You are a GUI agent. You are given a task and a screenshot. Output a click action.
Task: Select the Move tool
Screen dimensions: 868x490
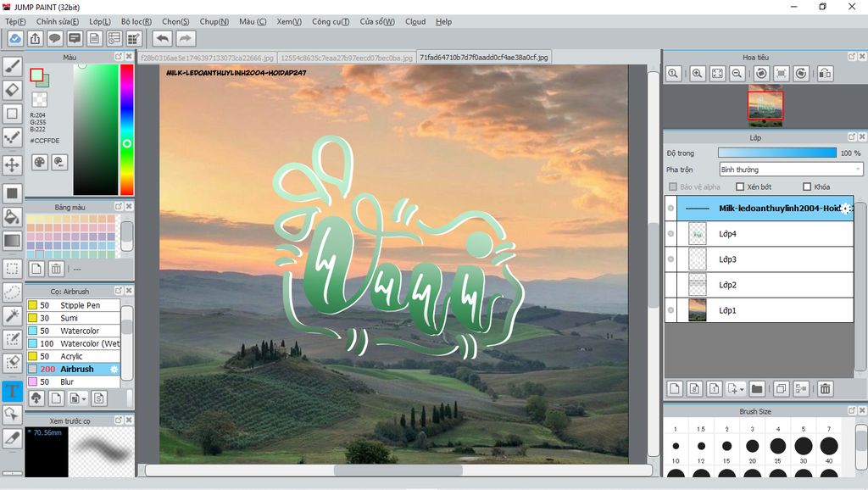tap(12, 164)
